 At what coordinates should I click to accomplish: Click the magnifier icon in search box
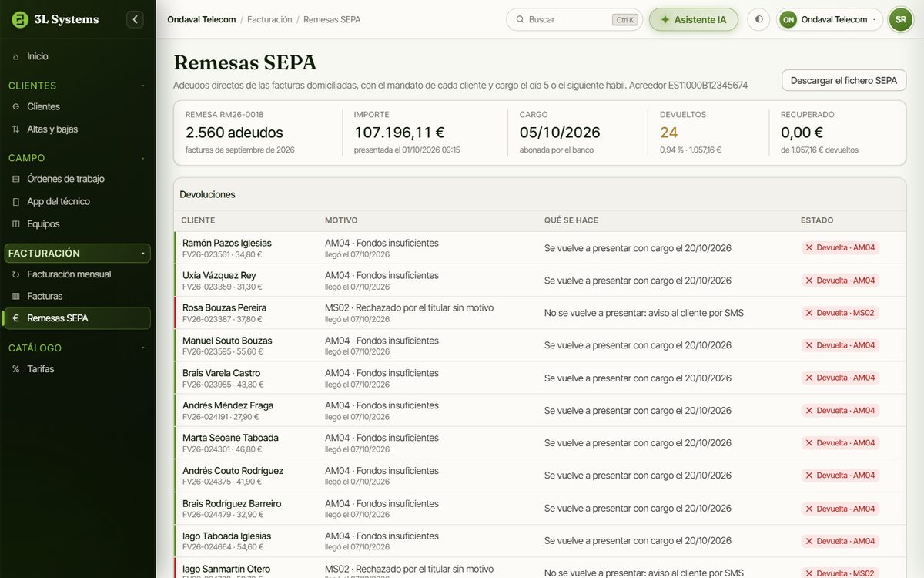[x=520, y=19]
